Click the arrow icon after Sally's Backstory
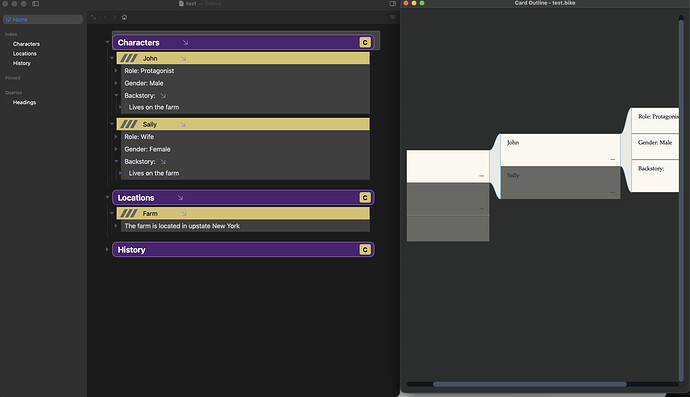 163,162
